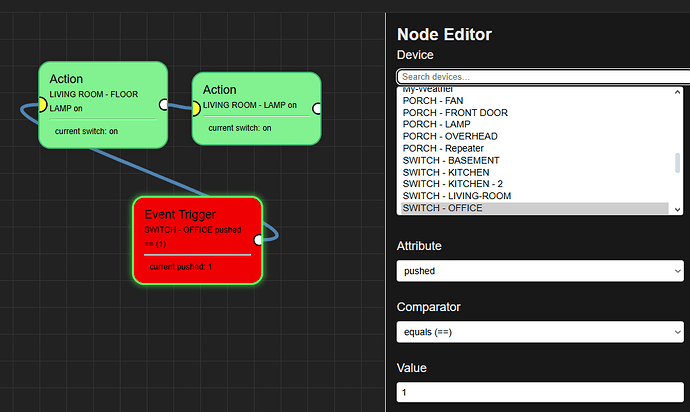Select SWITCH - KITCHEN - 2 device
The height and width of the screenshot is (412, 690).
452,184
